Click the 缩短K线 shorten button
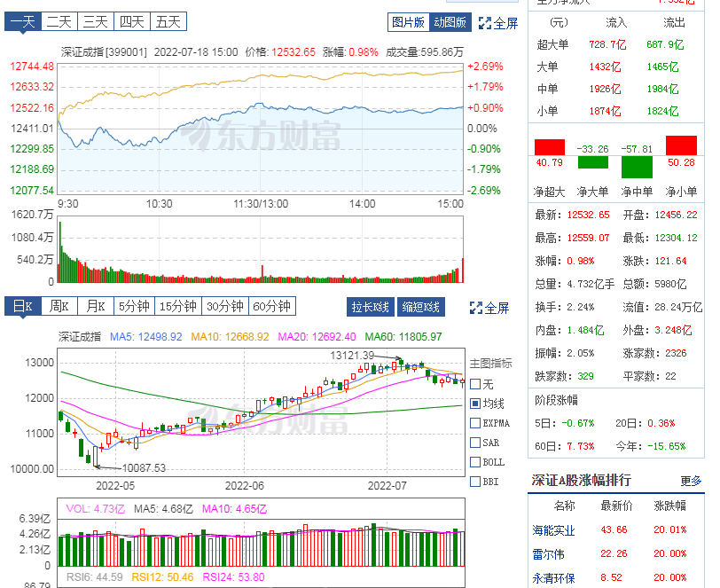 (421, 307)
